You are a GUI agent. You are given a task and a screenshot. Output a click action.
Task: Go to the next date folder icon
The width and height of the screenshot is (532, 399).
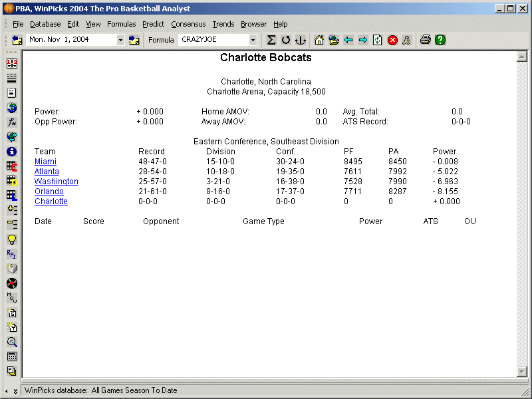click(x=134, y=40)
